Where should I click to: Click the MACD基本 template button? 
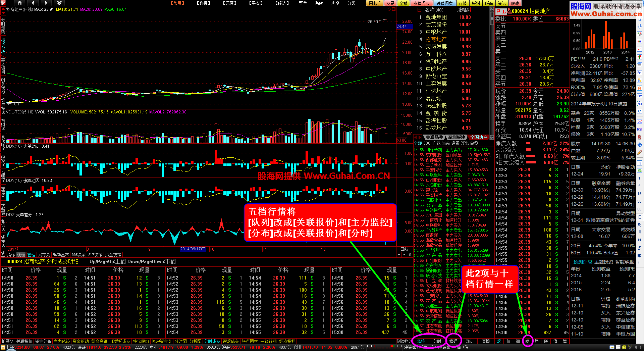pos(61,255)
